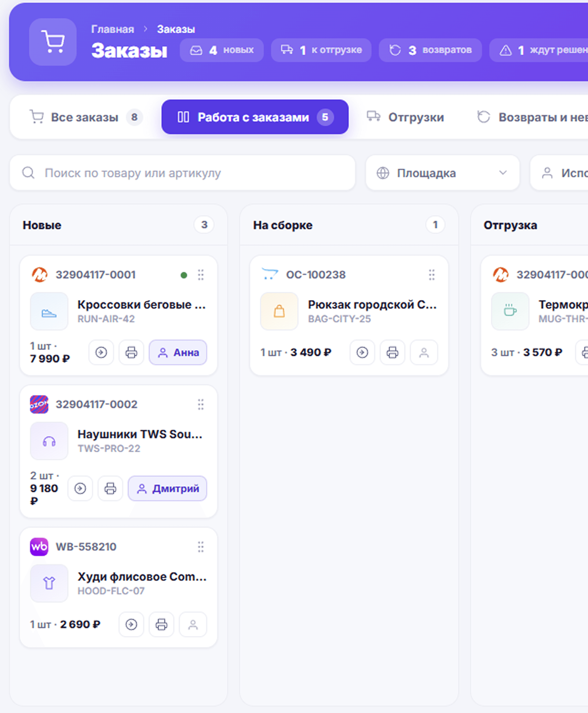Click product title Наушники TWS

140,434
